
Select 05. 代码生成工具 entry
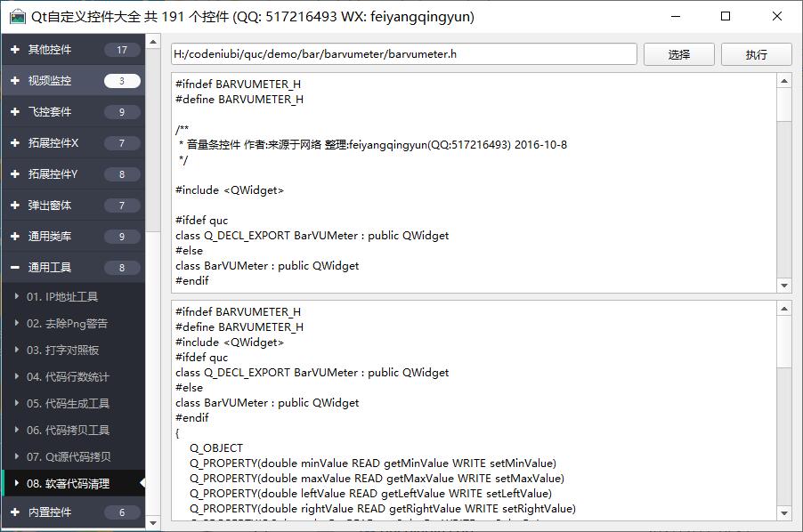(68, 403)
